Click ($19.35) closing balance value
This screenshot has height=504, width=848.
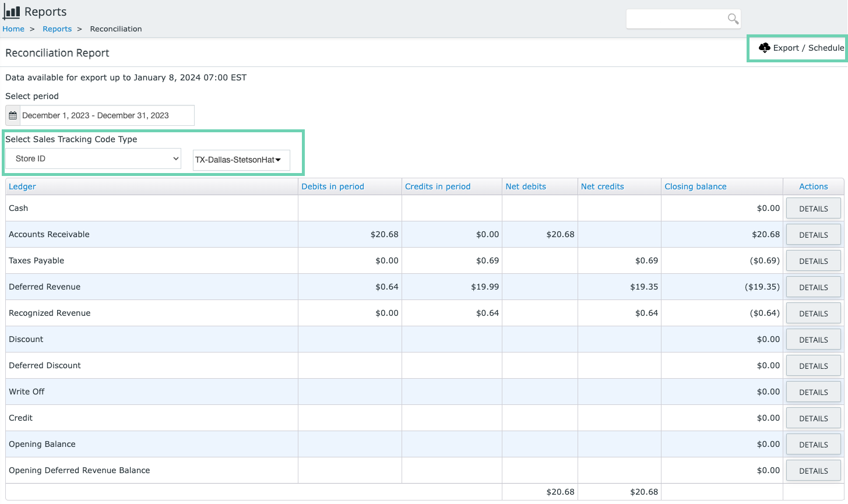[x=762, y=287]
